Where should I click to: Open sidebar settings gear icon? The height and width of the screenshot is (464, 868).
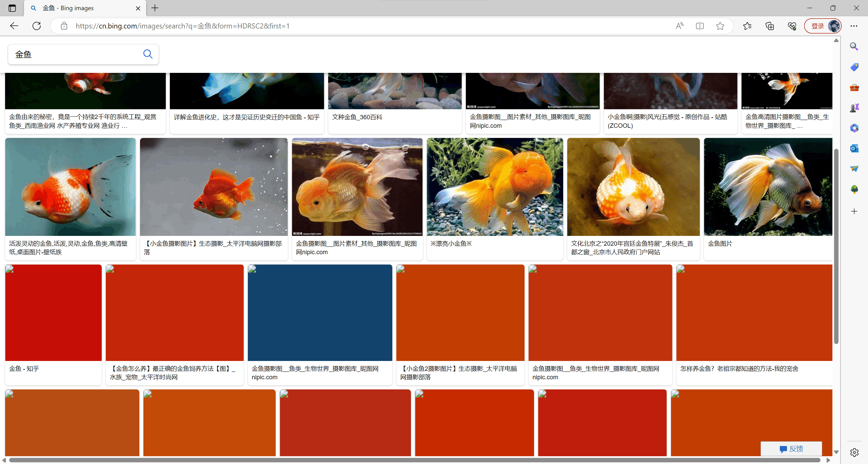[854, 452]
